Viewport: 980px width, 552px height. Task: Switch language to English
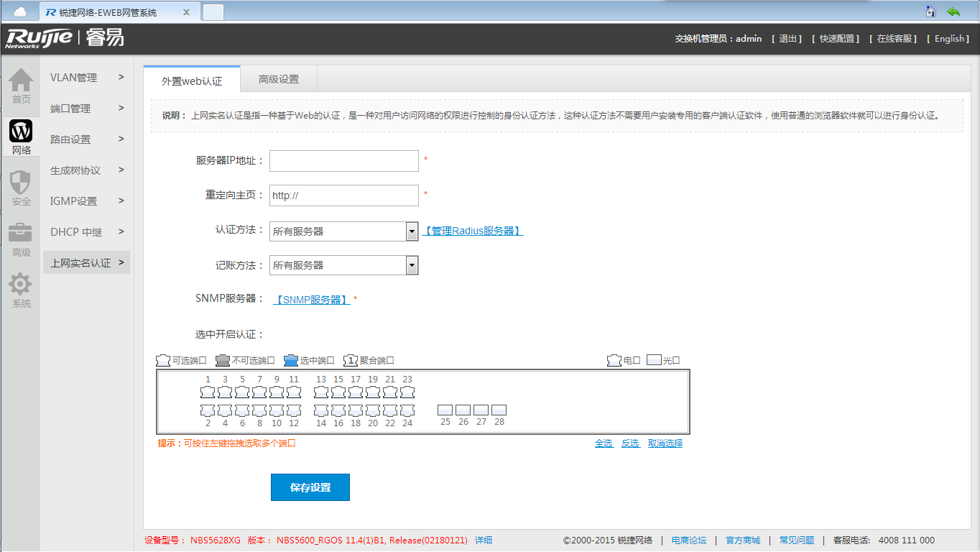click(949, 39)
